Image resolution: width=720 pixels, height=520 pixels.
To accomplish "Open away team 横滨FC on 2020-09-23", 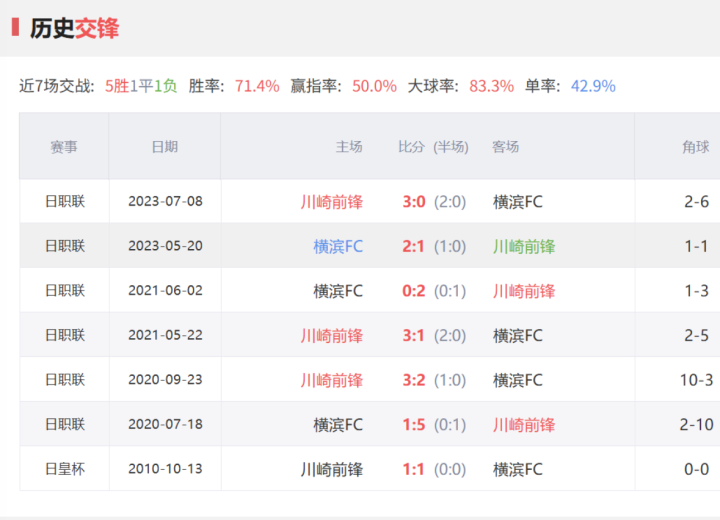I will (x=518, y=380).
